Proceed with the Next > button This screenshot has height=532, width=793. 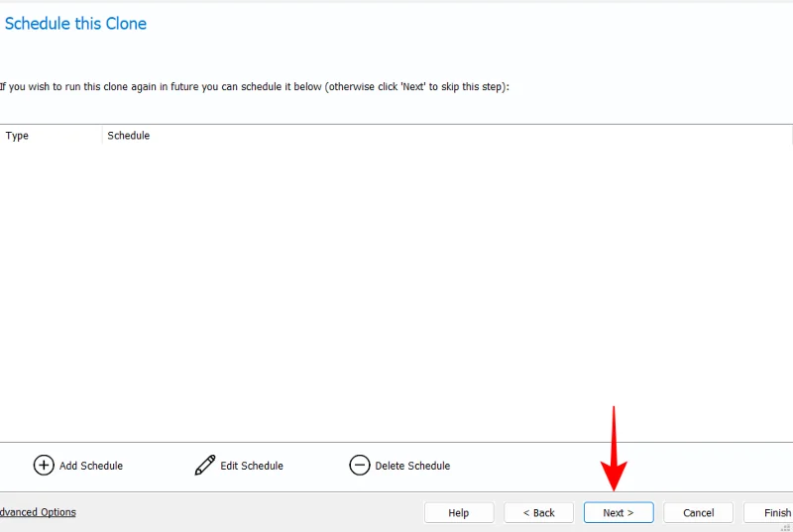pyautogui.click(x=619, y=513)
